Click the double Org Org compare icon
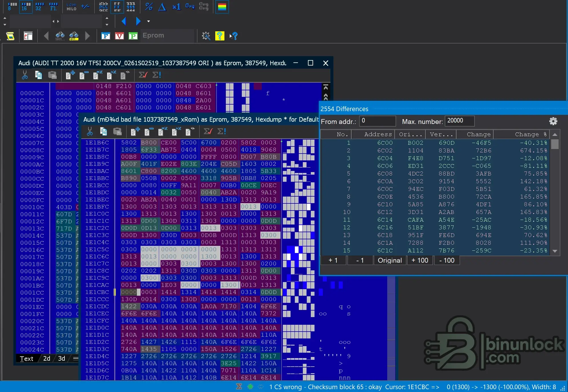 coord(204,6)
